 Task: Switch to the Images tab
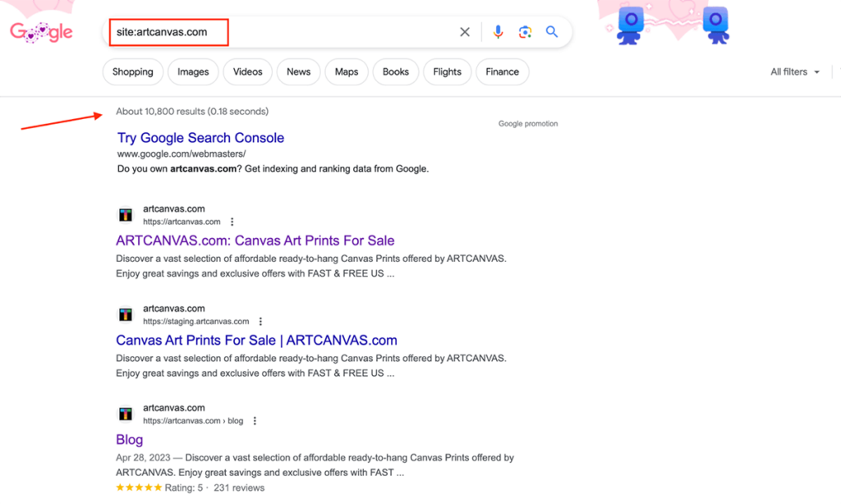click(x=193, y=72)
